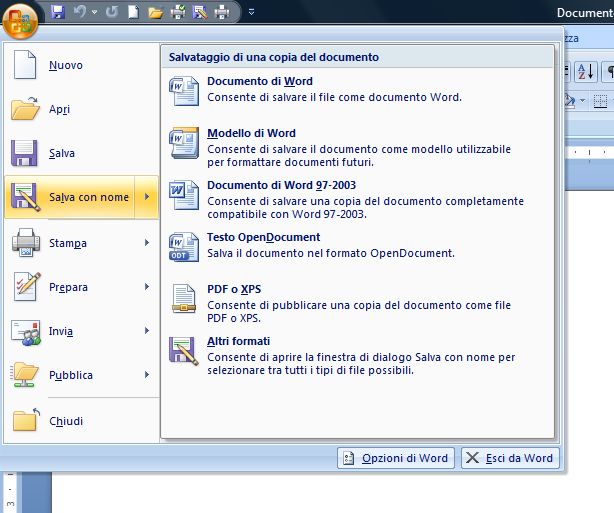Open the Customize Quick Access Toolbar dropdown
This screenshot has width=614, height=513.
251,13
